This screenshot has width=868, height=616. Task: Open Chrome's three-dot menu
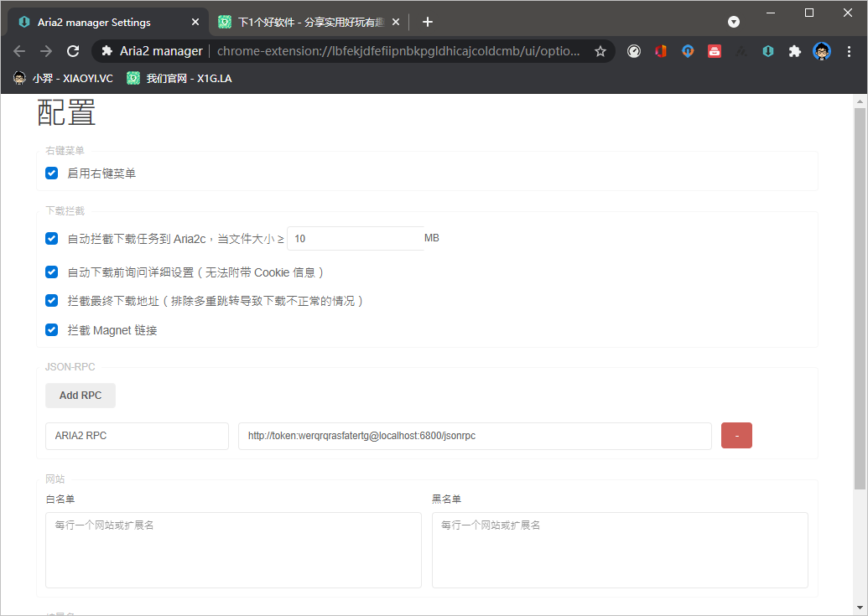pos(850,51)
